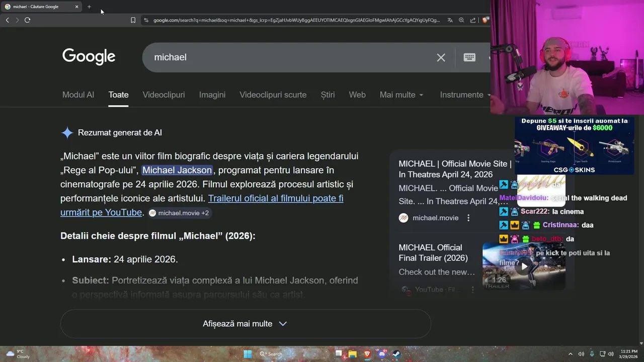This screenshot has width=644, height=362.
Task: Open a new browser tab
Action: tap(89, 7)
